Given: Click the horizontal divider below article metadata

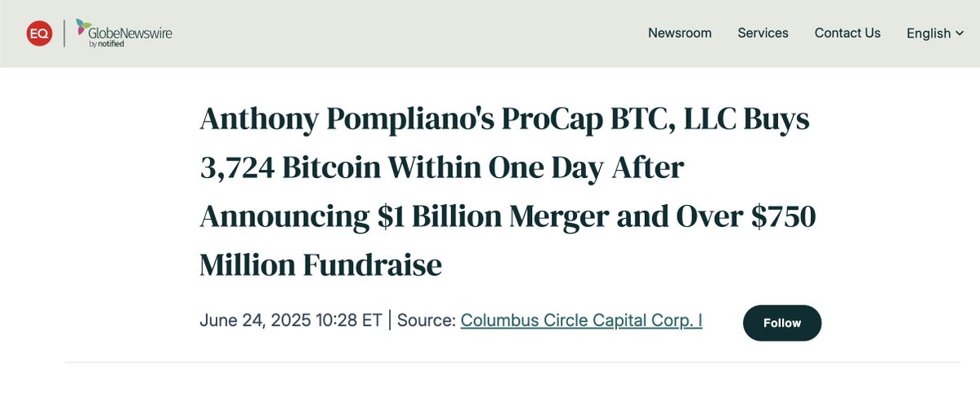Looking at the screenshot, I should point(512,363).
